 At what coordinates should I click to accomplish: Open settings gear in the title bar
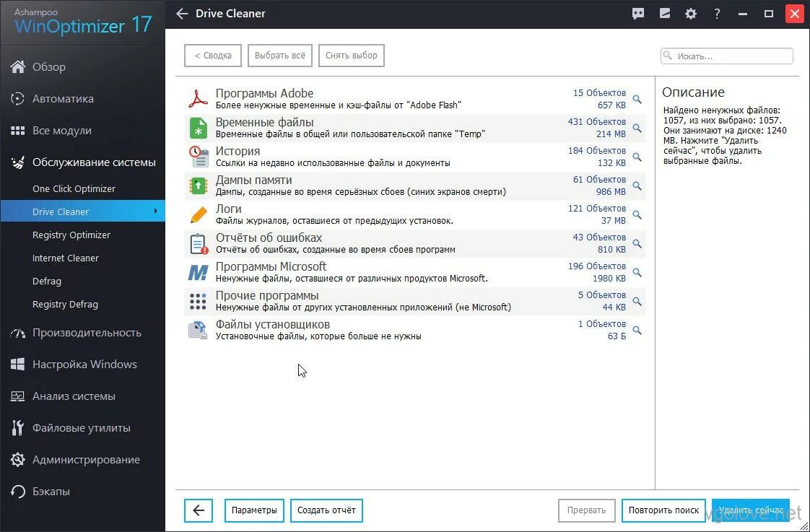pyautogui.click(x=691, y=14)
